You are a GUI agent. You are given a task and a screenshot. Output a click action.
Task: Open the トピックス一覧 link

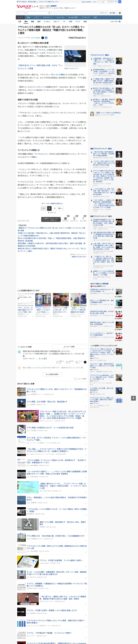click(x=115, y=21)
